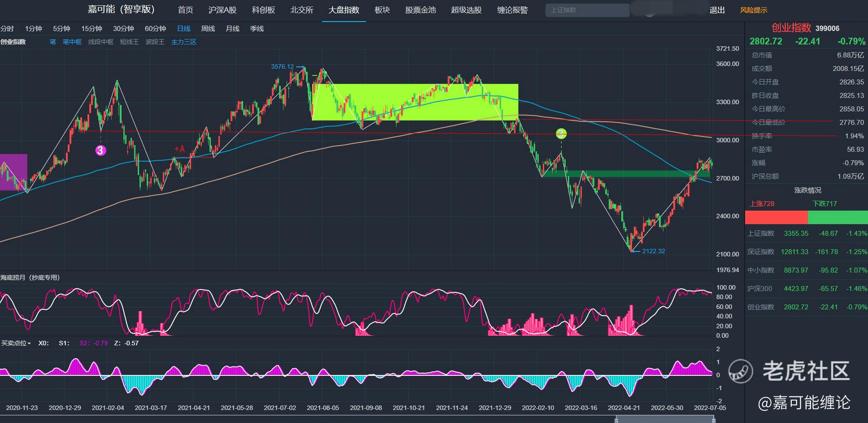The image size is (868, 423).
Task: Open the 买卖点位 indicator dropdown
Action: coord(16,343)
